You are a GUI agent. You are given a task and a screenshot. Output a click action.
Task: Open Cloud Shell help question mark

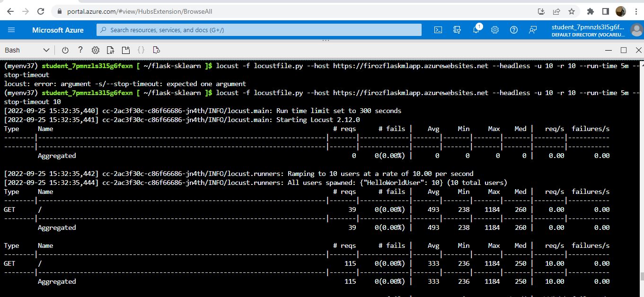tap(80, 50)
